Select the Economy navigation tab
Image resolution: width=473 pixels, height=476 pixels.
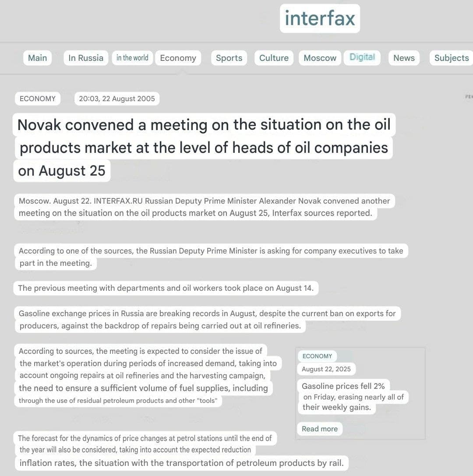(178, 58)
